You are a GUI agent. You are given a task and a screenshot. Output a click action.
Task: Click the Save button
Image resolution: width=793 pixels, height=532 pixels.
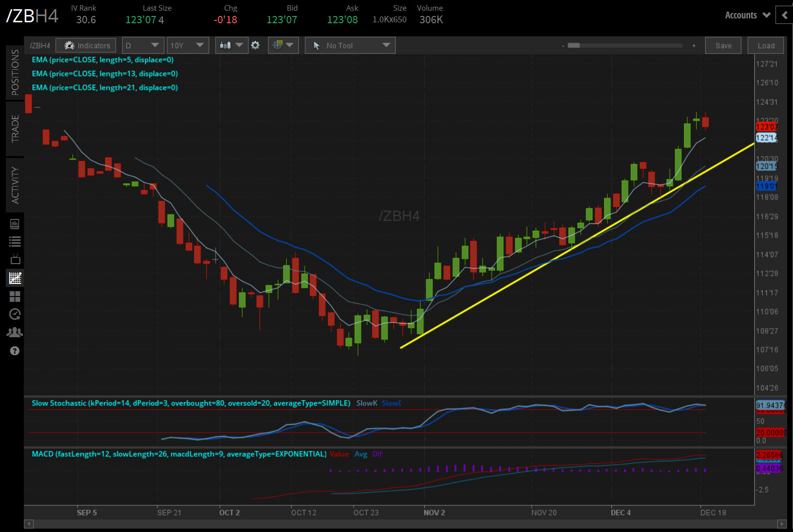point(723,45)
